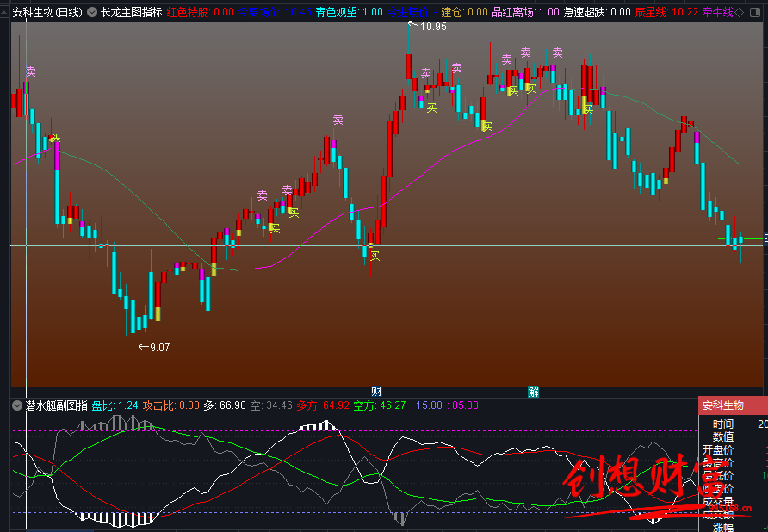Click the 牵牛线 indicator label
768x532 pixels.
717,12
